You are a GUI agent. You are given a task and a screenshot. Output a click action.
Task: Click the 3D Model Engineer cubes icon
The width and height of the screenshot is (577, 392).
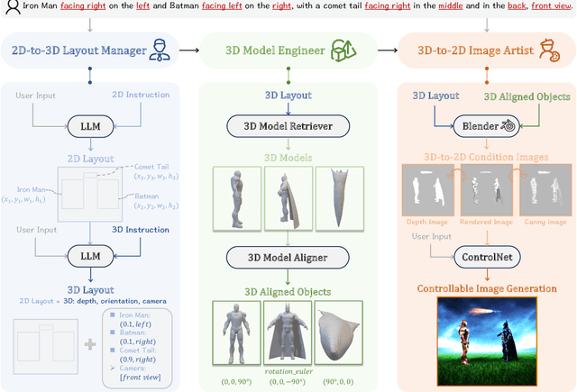(343, 50)
